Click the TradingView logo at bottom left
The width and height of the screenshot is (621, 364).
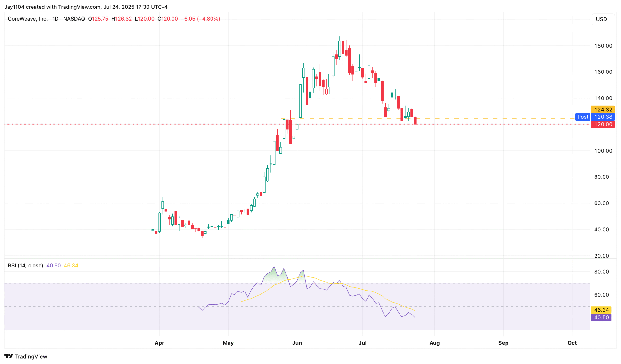point(26,356)
